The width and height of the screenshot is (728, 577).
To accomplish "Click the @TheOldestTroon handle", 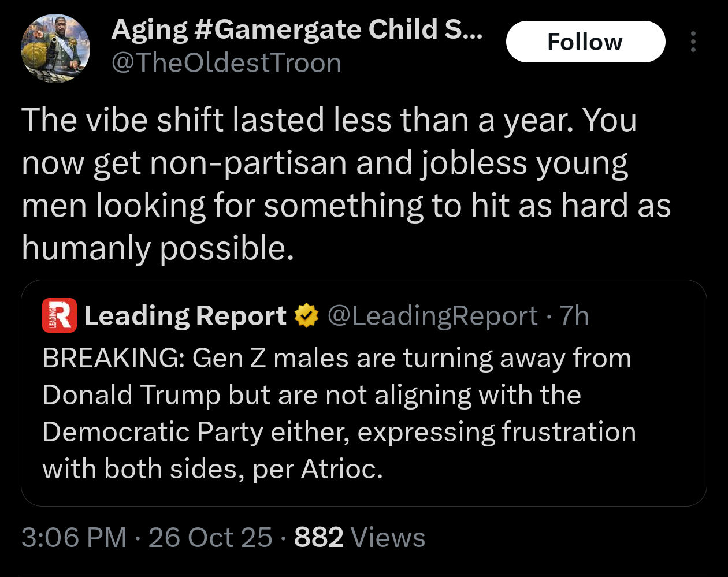I will click(226, 63).
